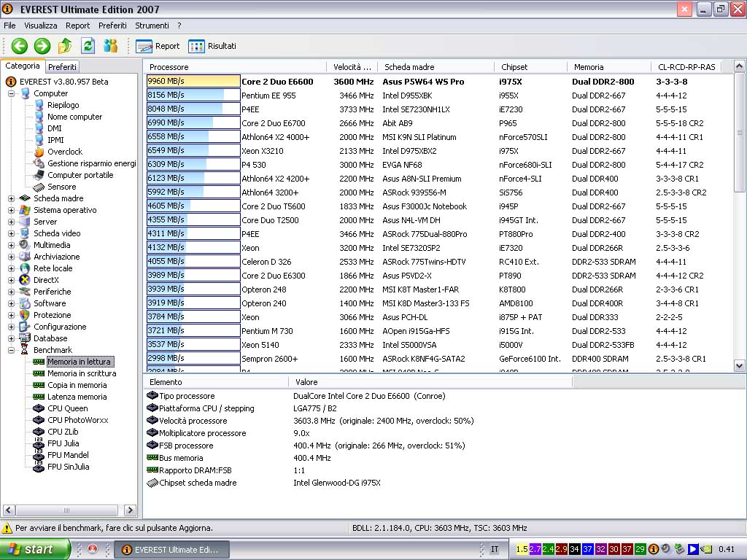Click the Configurazione icon in the tree
This screenshot has height=560, width=747.
25,327
